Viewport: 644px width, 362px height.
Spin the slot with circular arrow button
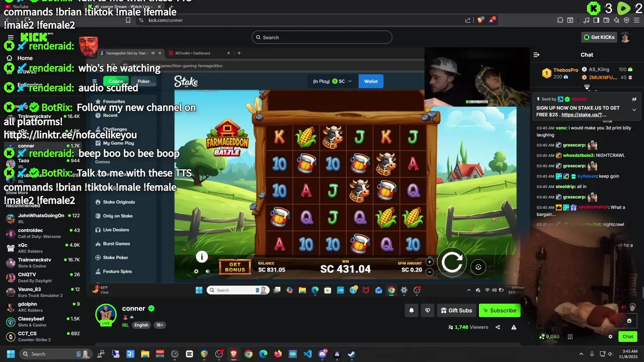point(452,262)
